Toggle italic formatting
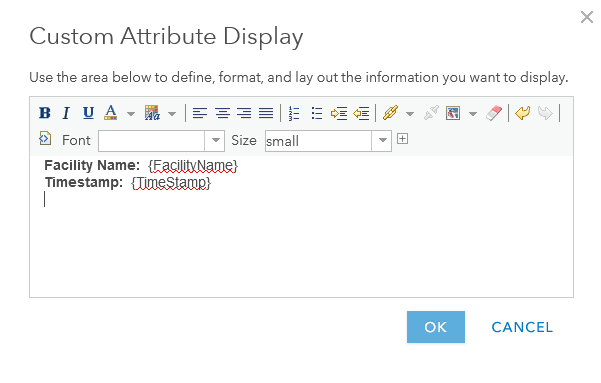 66,113
